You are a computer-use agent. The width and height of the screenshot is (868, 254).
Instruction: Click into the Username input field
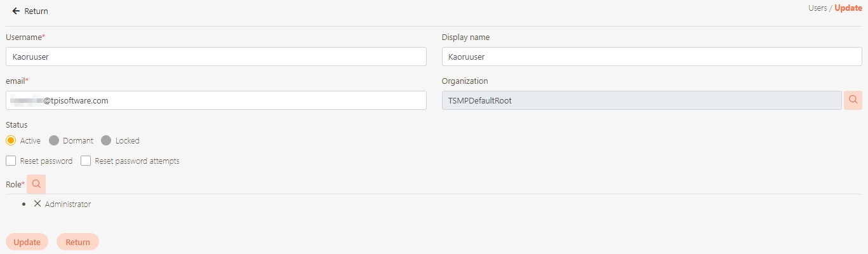click(216, 57)
